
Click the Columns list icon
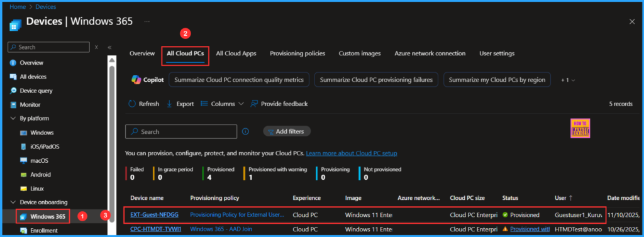[x=204, y=104]
